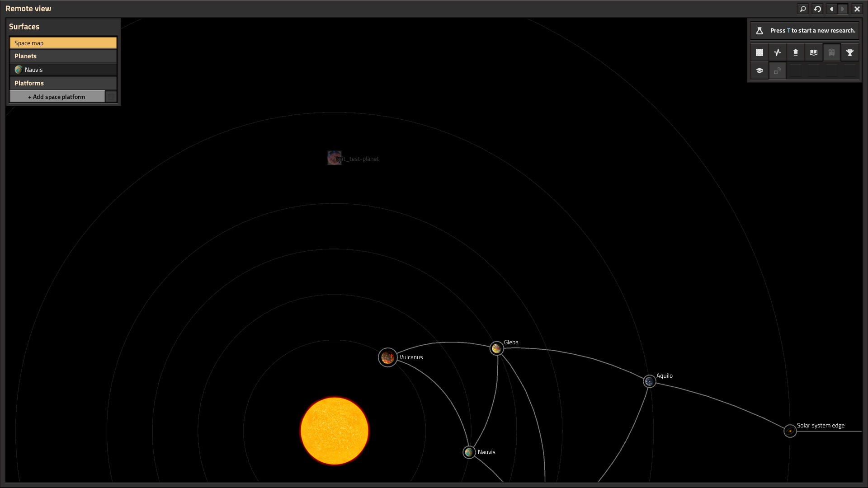Screen dimensions: 868x488
Task: Toggle the Space map surface selection
Action: (63, 42)
